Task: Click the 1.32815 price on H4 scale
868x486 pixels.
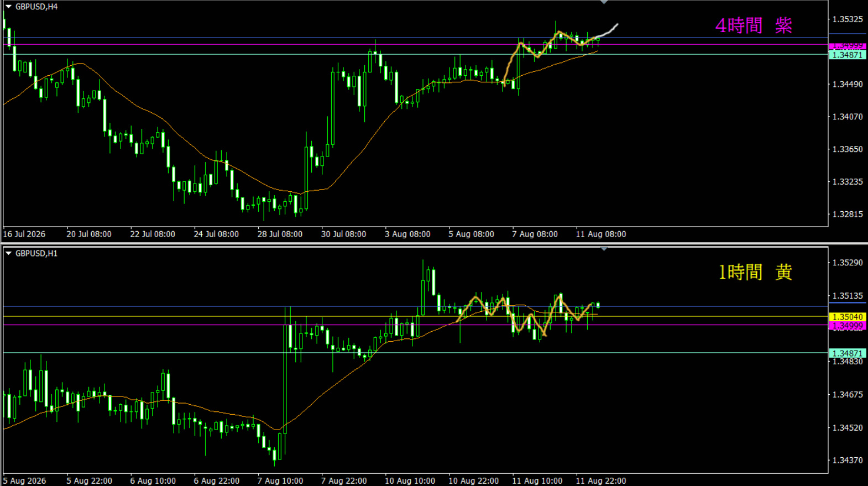Action: (848, 214)
